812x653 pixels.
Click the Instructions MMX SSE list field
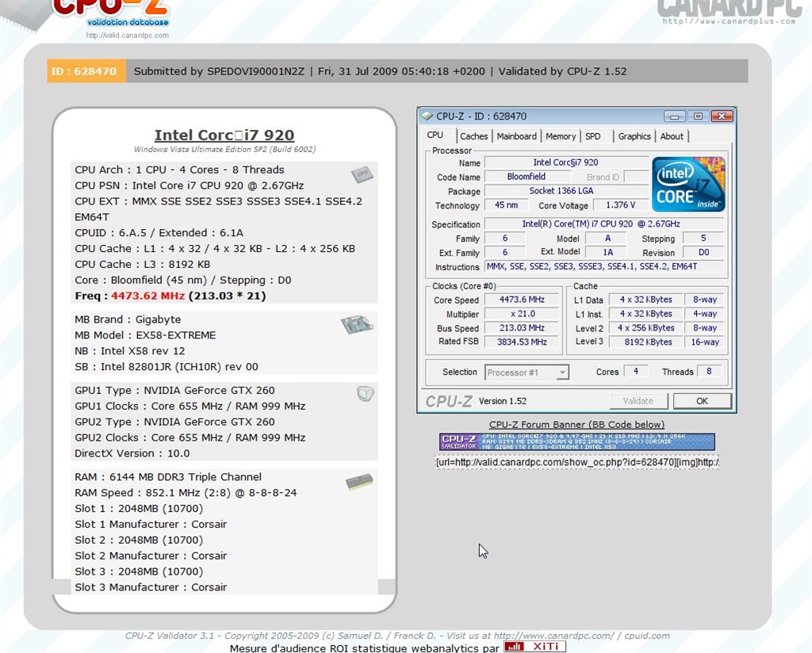click(x=603, y=266)
